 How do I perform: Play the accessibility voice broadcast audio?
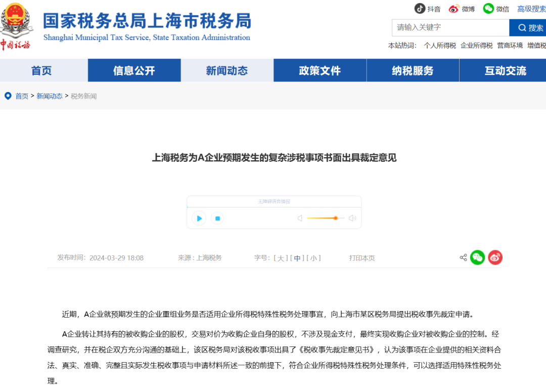click(x=199, y=218)
